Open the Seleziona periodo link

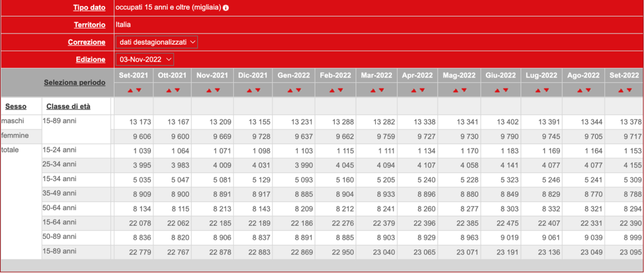click(75, 82)
